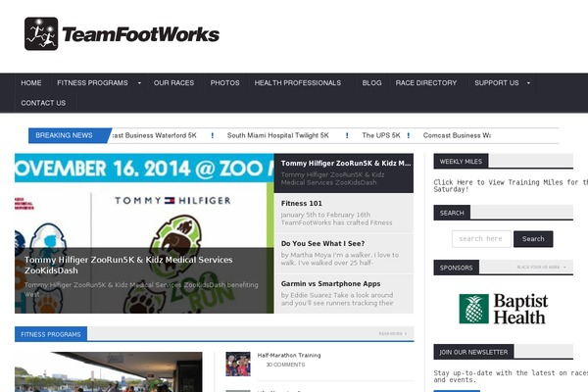
Task: Click the Baptist Health pineapple logo
Action: pos(474,309)
